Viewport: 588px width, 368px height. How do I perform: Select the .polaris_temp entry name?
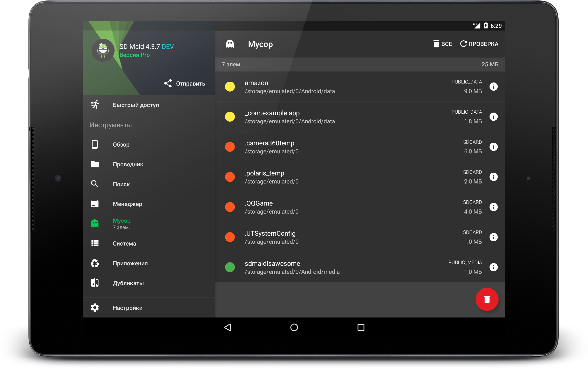(264, 173)
